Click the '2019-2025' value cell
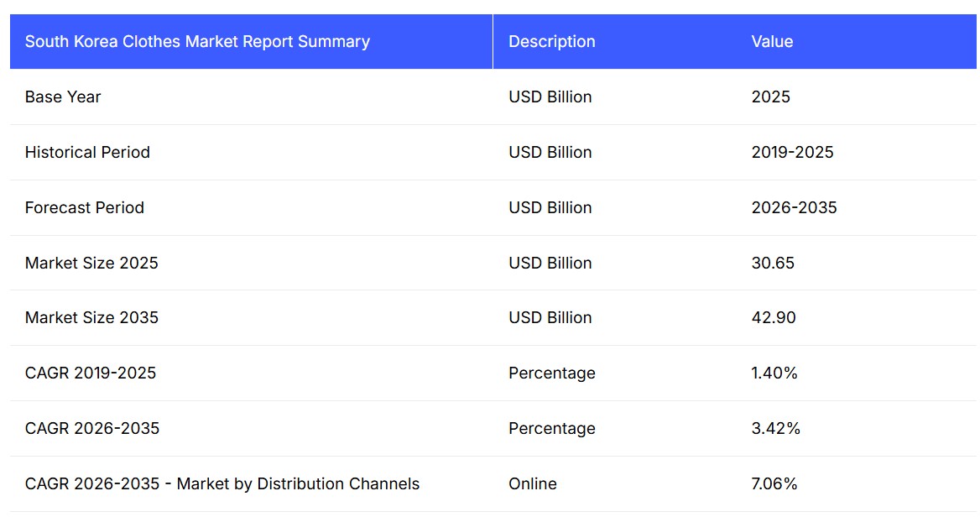The image size is (980, 517). point(792,152)
